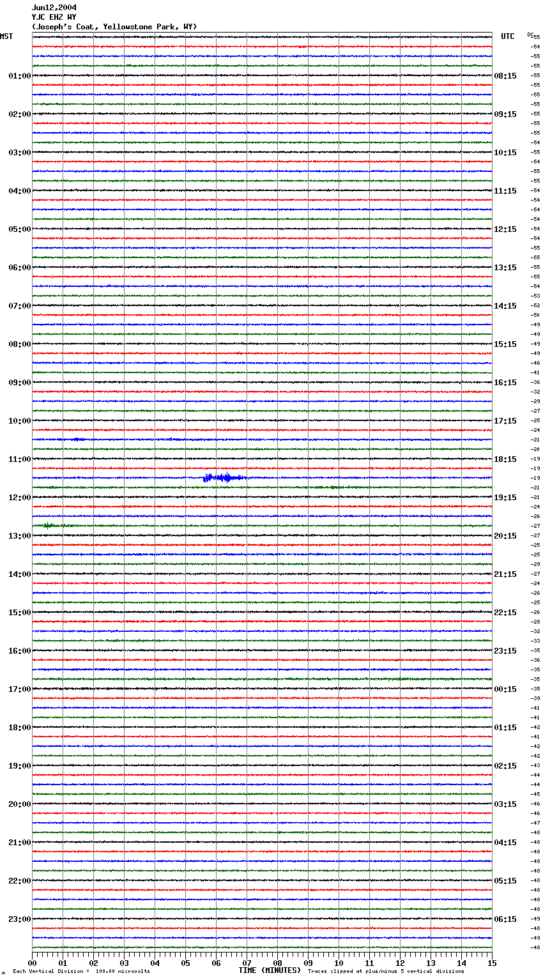Click minute 15 on the time axis
The height and width of the screenshot is (980, 543).
(492, 963)
